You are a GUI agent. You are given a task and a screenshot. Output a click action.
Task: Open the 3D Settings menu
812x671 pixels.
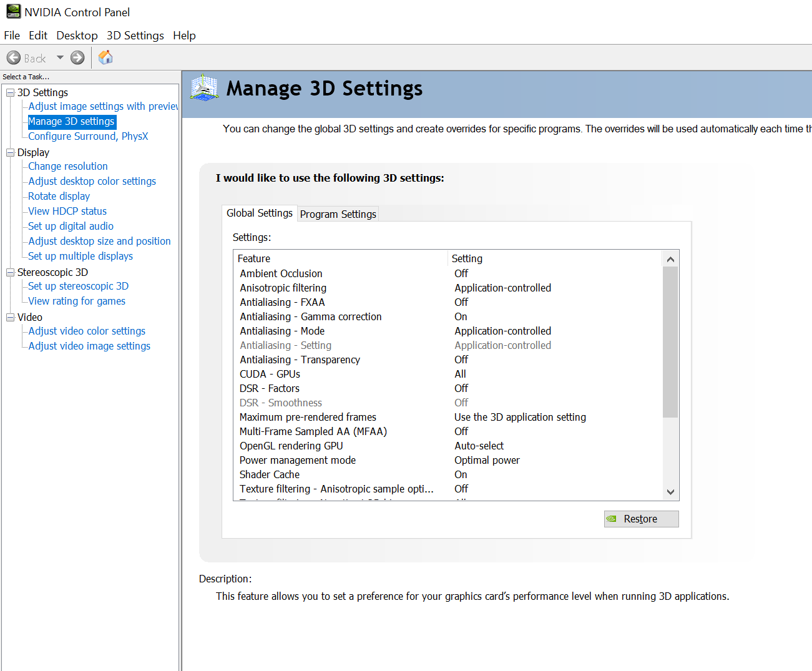point(135,36)
